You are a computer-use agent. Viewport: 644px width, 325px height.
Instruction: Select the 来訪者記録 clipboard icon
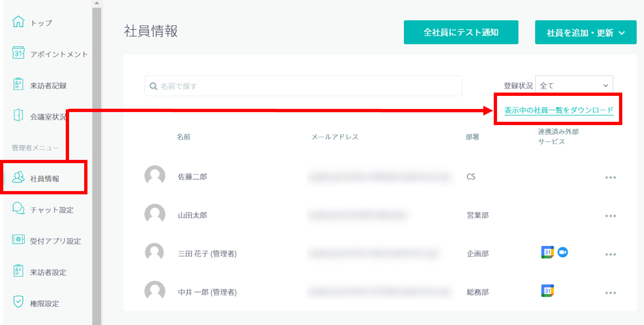click(x=18, y=84)
